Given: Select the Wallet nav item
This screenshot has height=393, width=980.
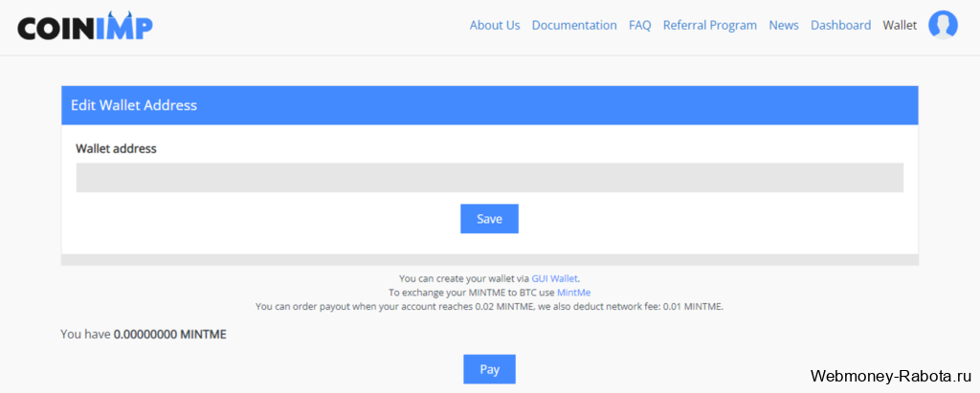Looking at the screenshot, I should tap(900, 25).
